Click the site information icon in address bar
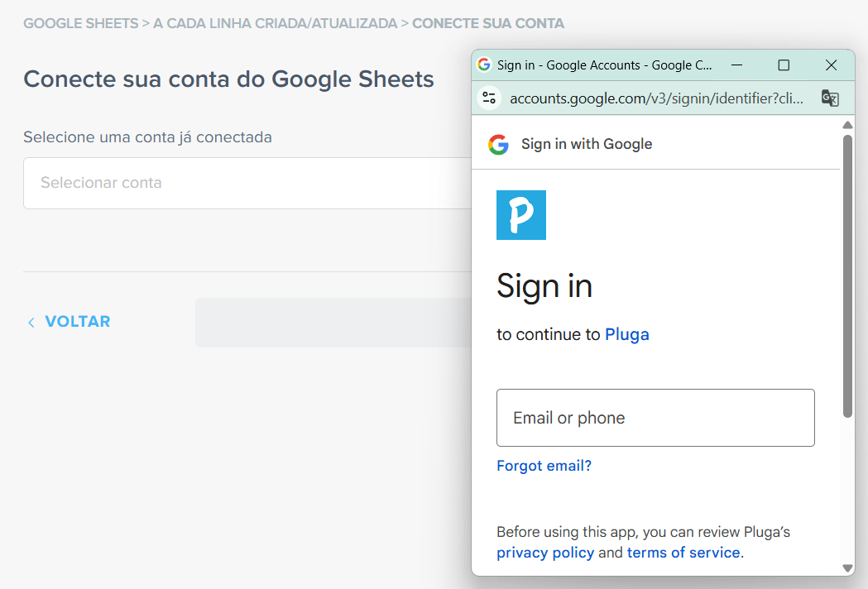 489,98
